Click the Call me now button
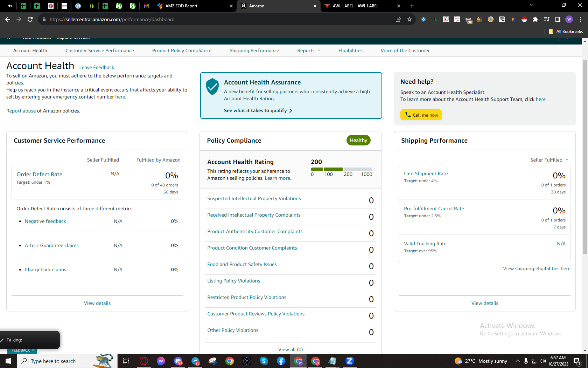Image resolution: width=588 pixels, height=368 pixels. click(421, 115)
